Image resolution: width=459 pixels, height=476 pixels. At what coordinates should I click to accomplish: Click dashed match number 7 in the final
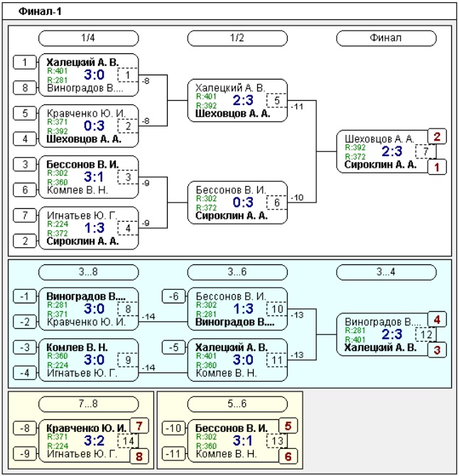coord(426,151)
